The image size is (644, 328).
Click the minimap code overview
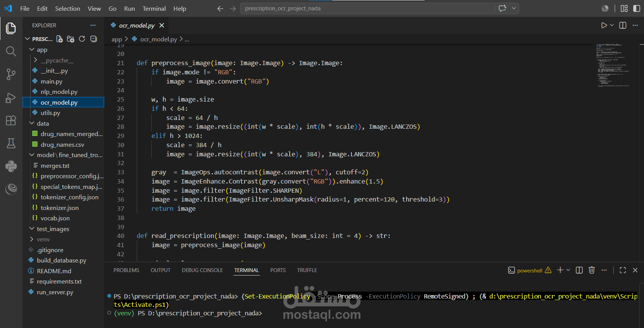613,65
